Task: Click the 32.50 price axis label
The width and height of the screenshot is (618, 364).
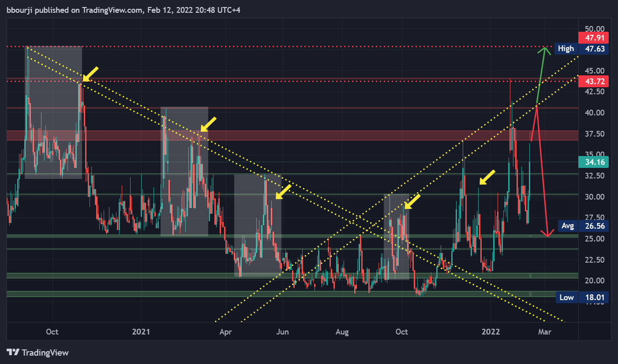Action: [x=594, y=175]
